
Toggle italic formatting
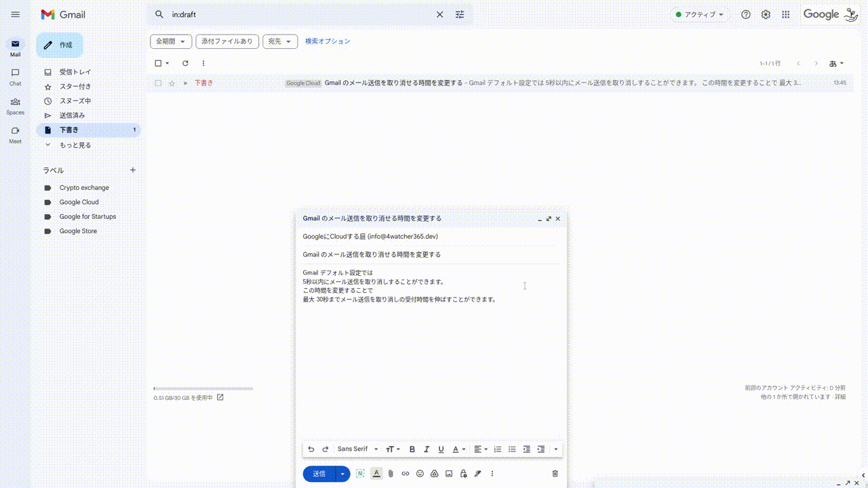coord(427,449)
